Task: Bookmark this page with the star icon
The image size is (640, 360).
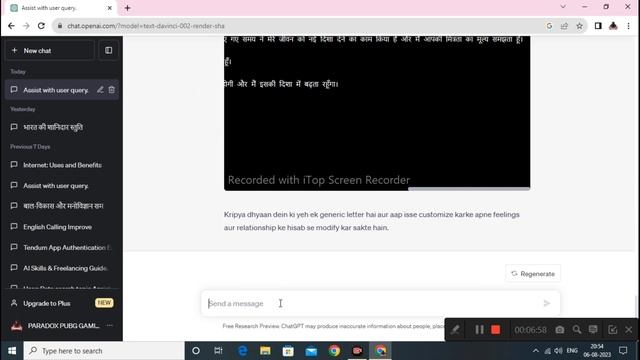Action: click(x=579, y=26)
